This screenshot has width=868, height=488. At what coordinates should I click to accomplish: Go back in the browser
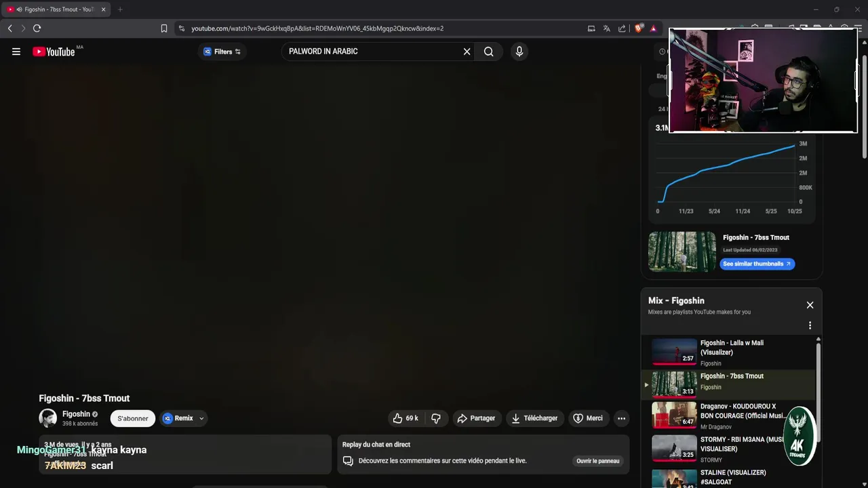pyautogui.click(x=9, y=28)
